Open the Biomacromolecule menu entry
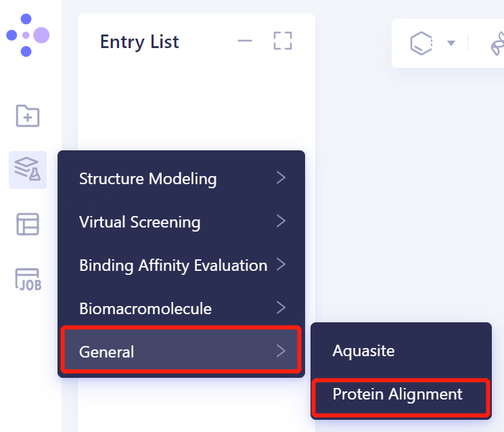 click(x=181, y=308)
